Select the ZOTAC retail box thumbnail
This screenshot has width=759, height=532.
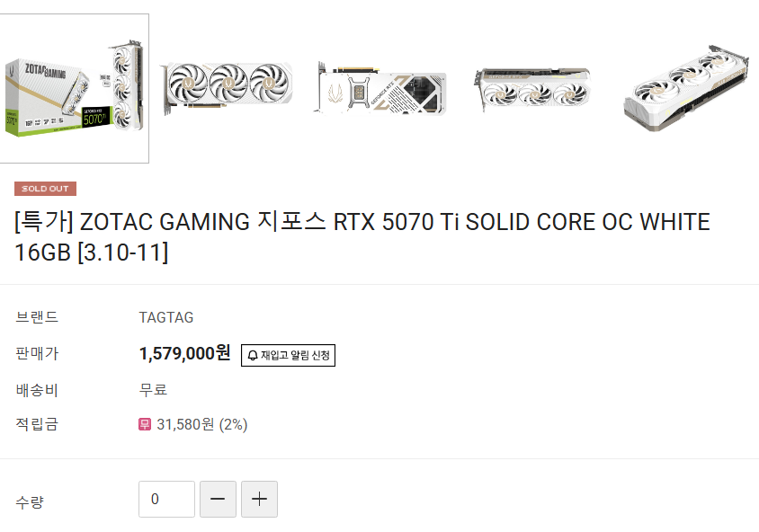[x=74, y=88]
